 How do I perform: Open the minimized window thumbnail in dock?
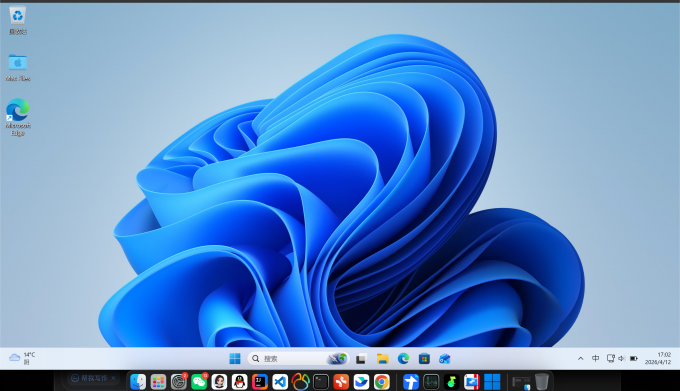(521, 382)
